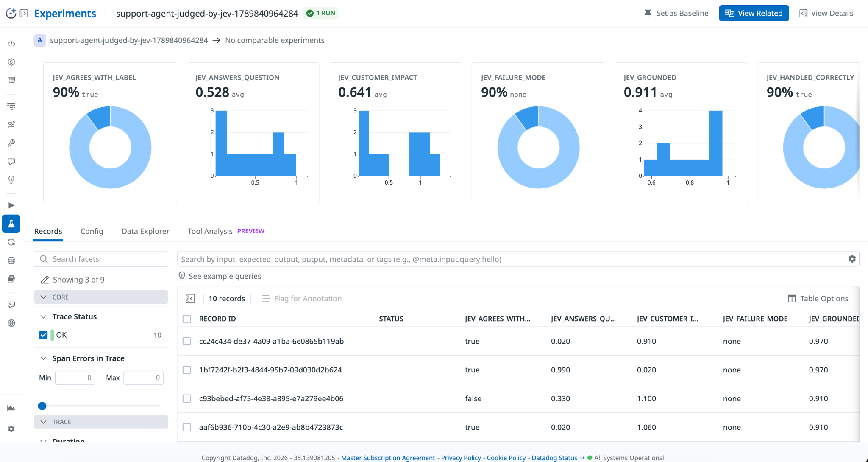
Task: Check record c93bebed-af75-4e38-a895-e7a279ee4b06
Action: 186,398
